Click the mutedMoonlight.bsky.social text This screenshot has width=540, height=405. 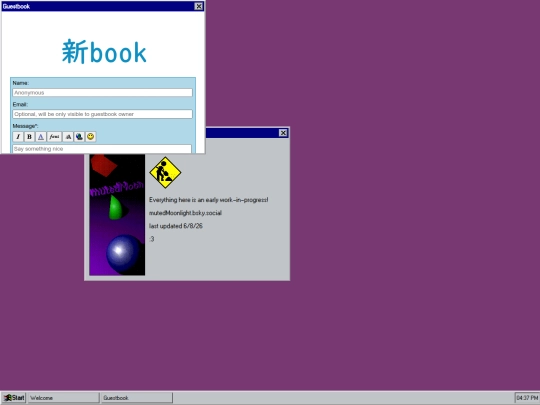pyautogui.click(x=185, y=213)
